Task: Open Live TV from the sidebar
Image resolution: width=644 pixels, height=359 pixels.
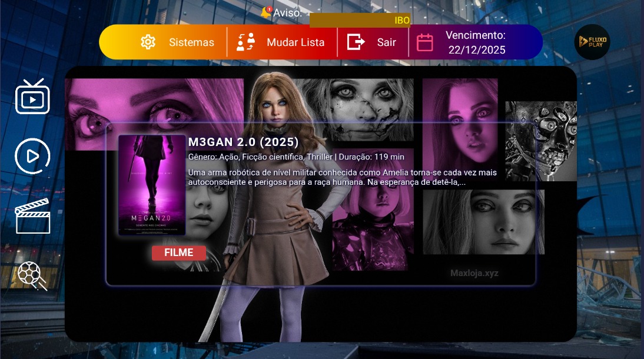Action: click(32, 97)
